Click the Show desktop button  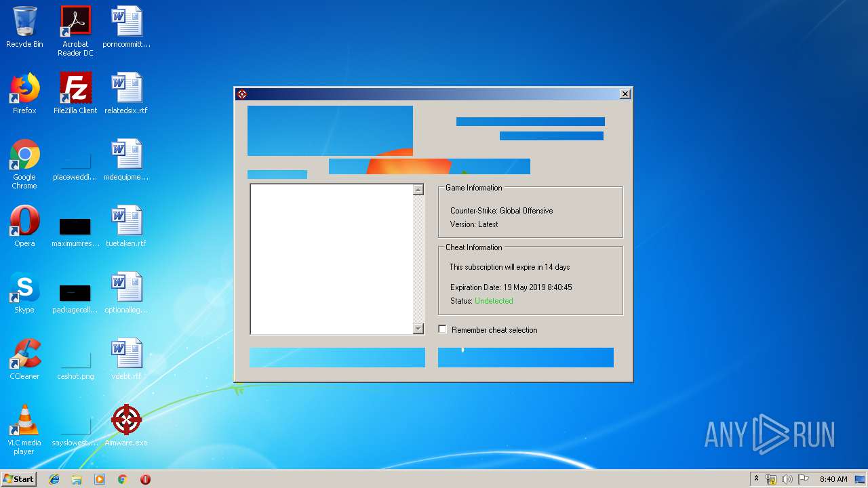(x=861, y=479)
